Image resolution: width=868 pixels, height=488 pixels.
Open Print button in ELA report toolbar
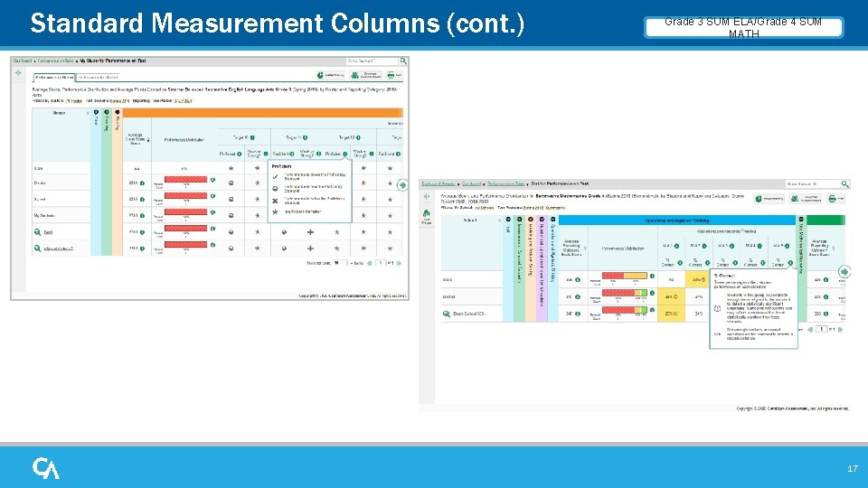[393, 75]
